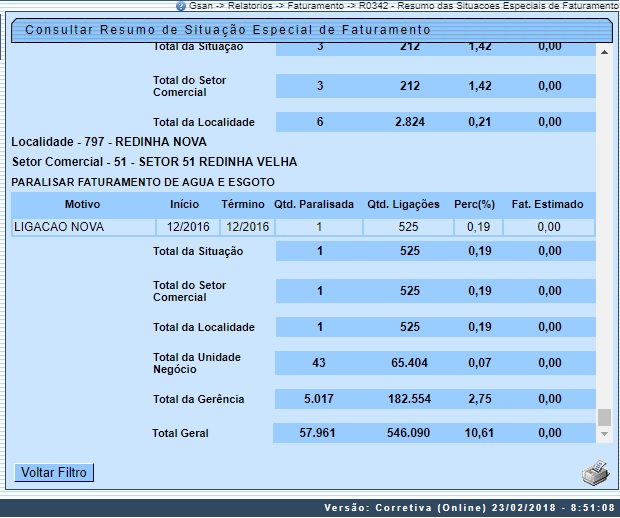Click the Gsan breadcrumb path text
The height and width of the screenshot is (518, 620).
tap(404, 6)
